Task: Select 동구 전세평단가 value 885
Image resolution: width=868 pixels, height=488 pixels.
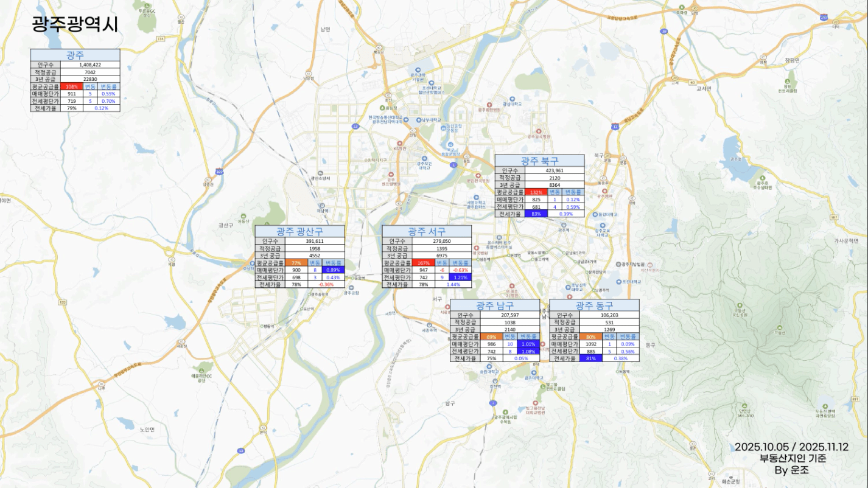Action: tap(592, 351)
